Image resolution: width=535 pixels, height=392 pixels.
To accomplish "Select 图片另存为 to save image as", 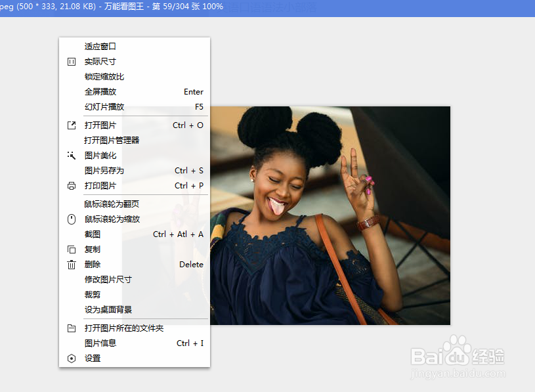I will click(107, 170).
